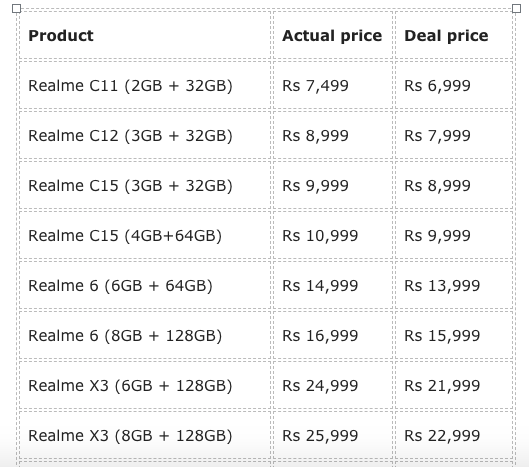
Task: Click the Rs 16,999 actual price cell
Action: [333, 335]
